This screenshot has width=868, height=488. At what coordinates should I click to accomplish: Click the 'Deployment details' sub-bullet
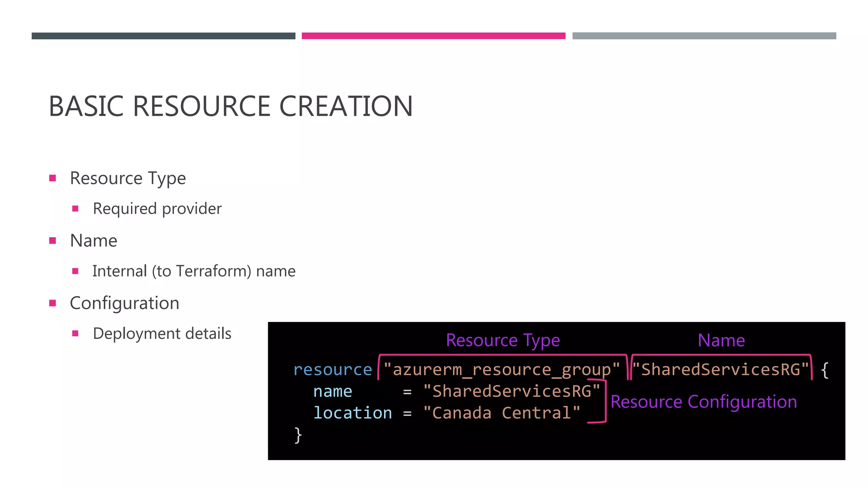pos(162,334)
